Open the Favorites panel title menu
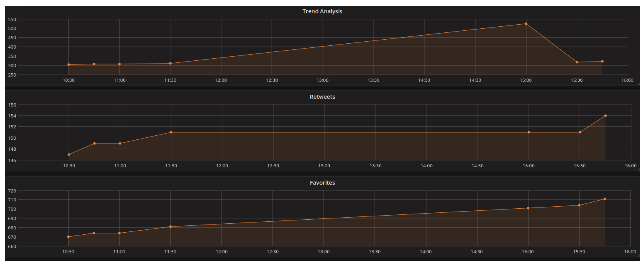The width and height of the screenshot is (644, 266). point(322,183)
